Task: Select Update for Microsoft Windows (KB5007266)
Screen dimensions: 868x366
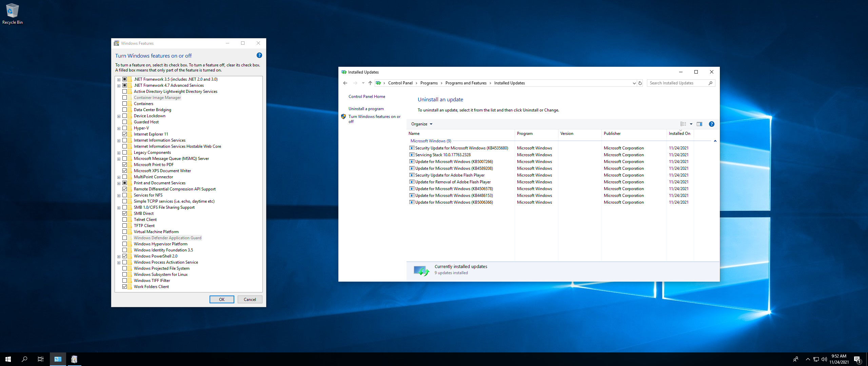Action: [454, 162]
